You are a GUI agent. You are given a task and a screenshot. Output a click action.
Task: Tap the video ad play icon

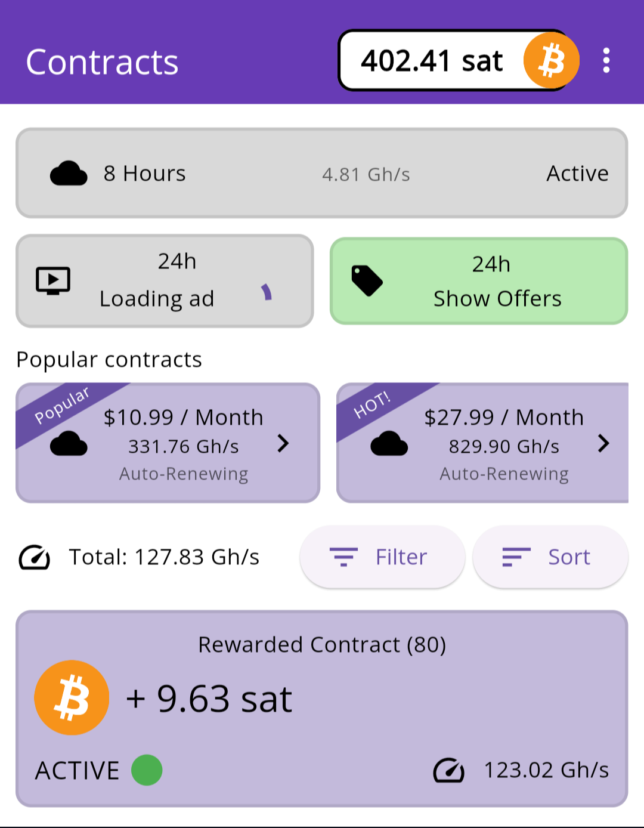[x=53, y=280]
